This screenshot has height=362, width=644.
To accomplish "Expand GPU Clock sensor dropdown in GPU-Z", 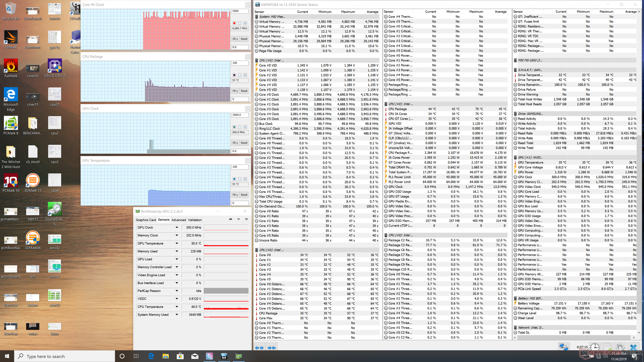I will pos(177,227).
